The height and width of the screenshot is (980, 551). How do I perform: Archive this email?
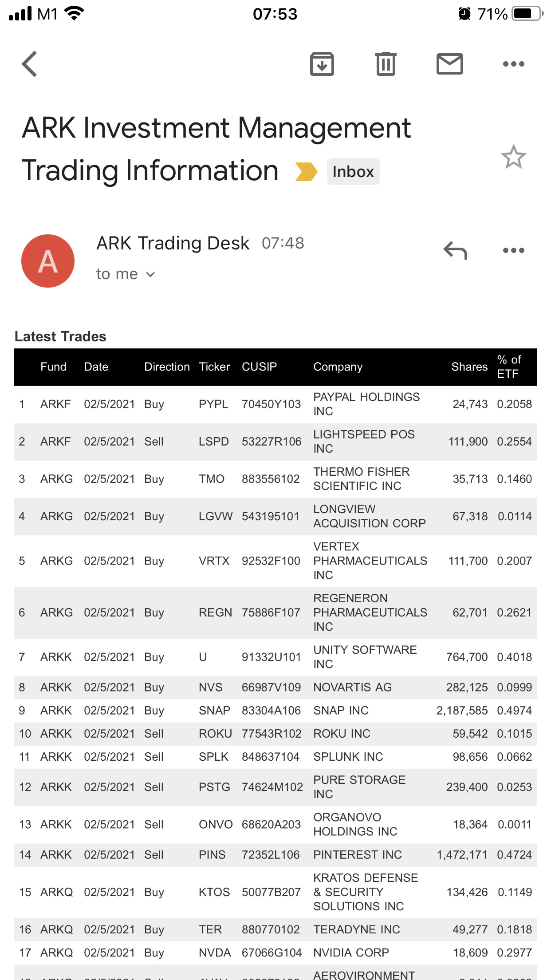click(322, 64)
